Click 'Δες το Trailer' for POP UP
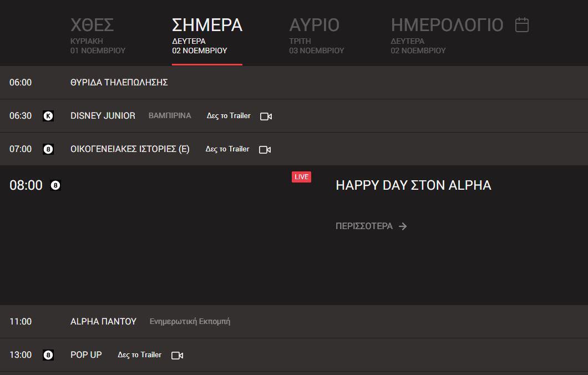The width and height of the screenshot is (588, 375). (x=139, y=355)
